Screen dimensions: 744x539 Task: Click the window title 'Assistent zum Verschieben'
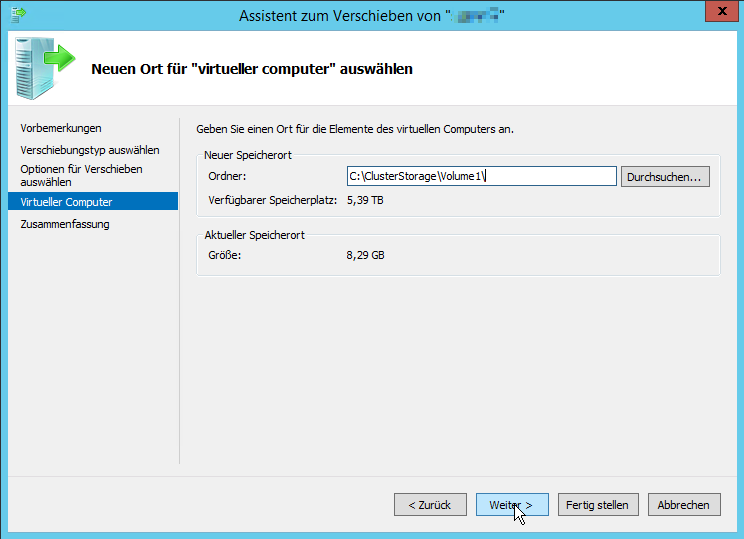pyautogui.click(x=340, y=15)
